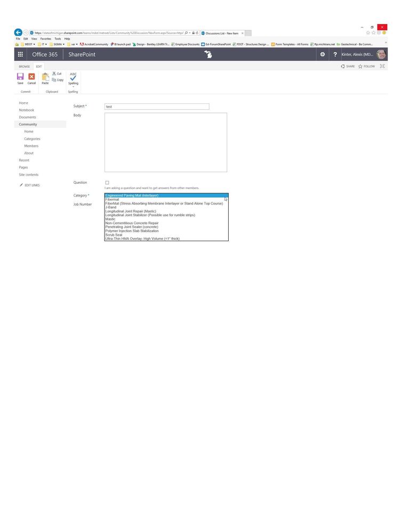The image size is (402, 532).
Task: Open the BI launch pad bookmark
Action: point(120,44)
